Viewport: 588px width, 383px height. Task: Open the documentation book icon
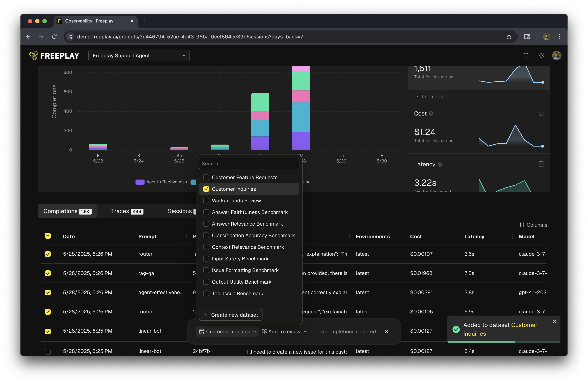pyautogui.click(x=526, y=55)
